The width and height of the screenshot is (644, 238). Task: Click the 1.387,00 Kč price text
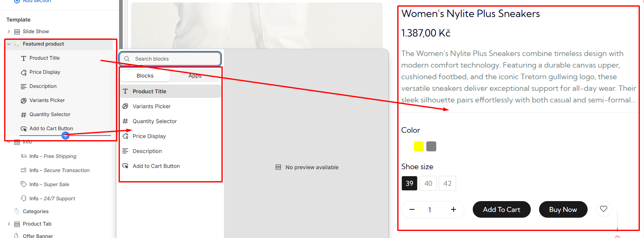coord(426,33)
